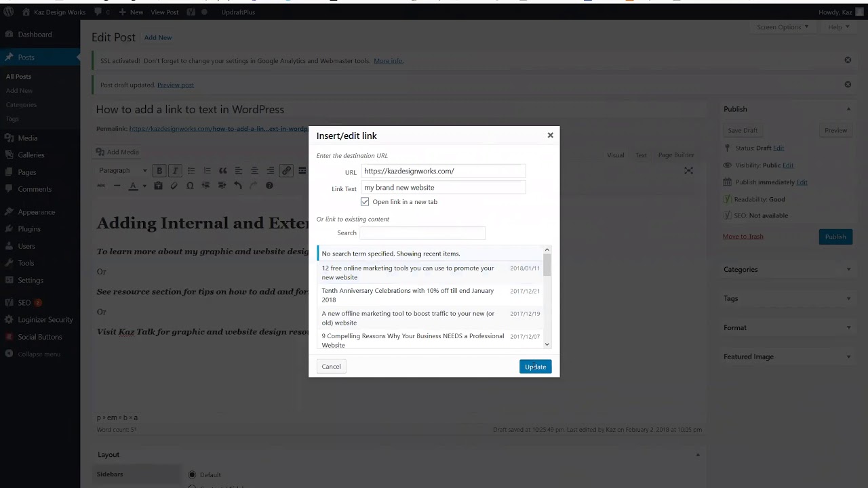Image resolution: width=868 pixels, height=488 pixels.
Task: Select '12 free online marketing tools' item
Action: tap(430, 272)
